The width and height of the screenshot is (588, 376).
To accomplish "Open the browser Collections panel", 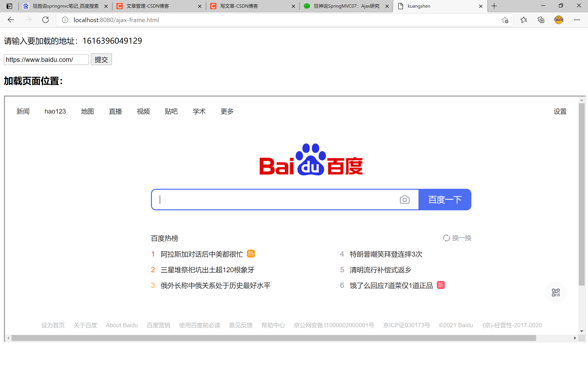I will pyautogui.click(x=541, y=20).
